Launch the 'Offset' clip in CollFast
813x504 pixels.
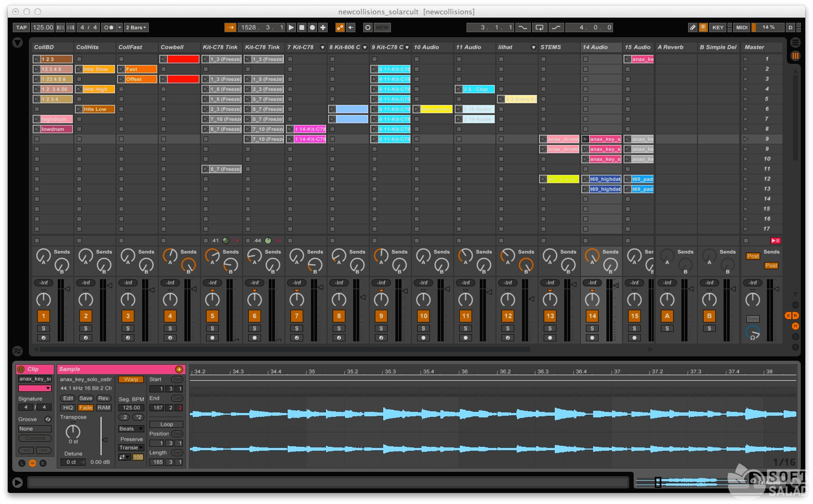point(121,79)
